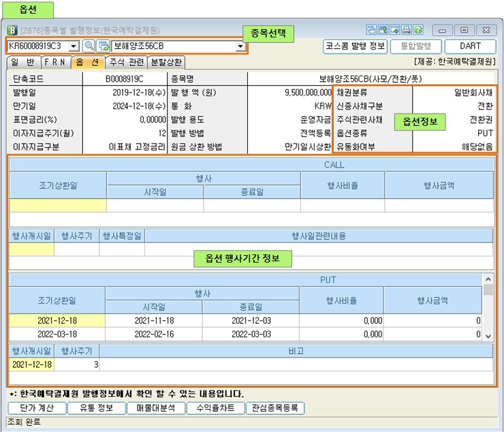This screenshot has height=432, width=504.
Task: Click the 일반회사채 bond classification value
Action: click(x=473, y=93)
